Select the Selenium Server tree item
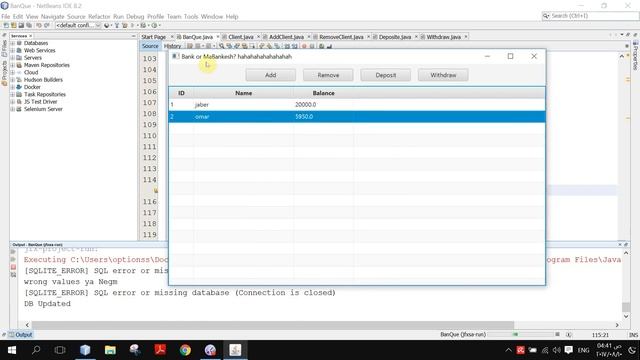Screen dimensions: 640x360 tap(43, 109)
